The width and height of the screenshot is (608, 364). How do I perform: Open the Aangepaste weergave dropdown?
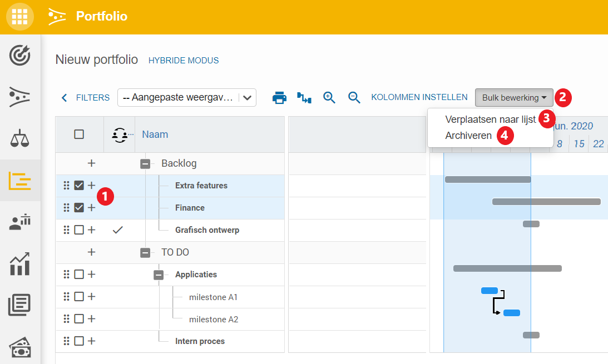pos(187,98)
